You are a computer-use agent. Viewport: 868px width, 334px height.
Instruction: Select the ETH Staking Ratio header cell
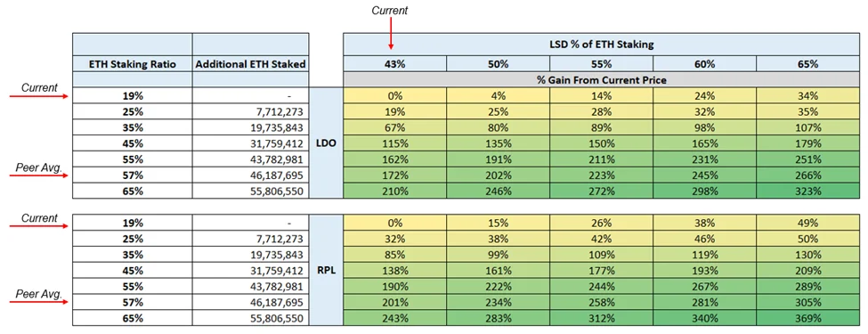(x=133, y=64)
